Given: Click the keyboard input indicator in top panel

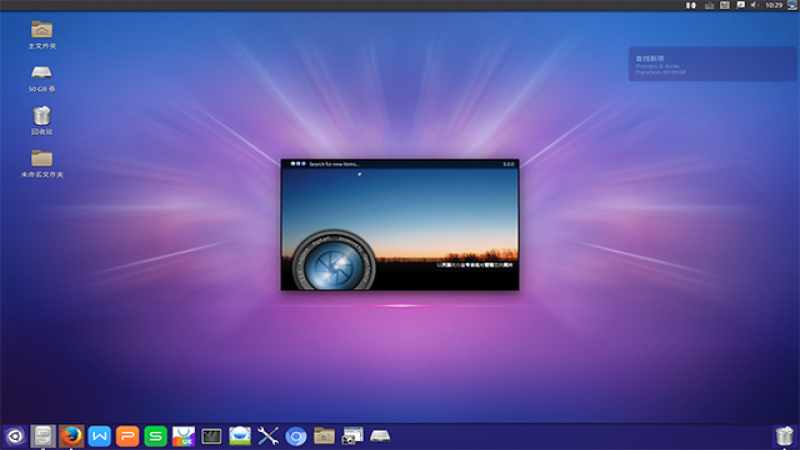Looking at the screenshot, I should [x=724, y=5].
